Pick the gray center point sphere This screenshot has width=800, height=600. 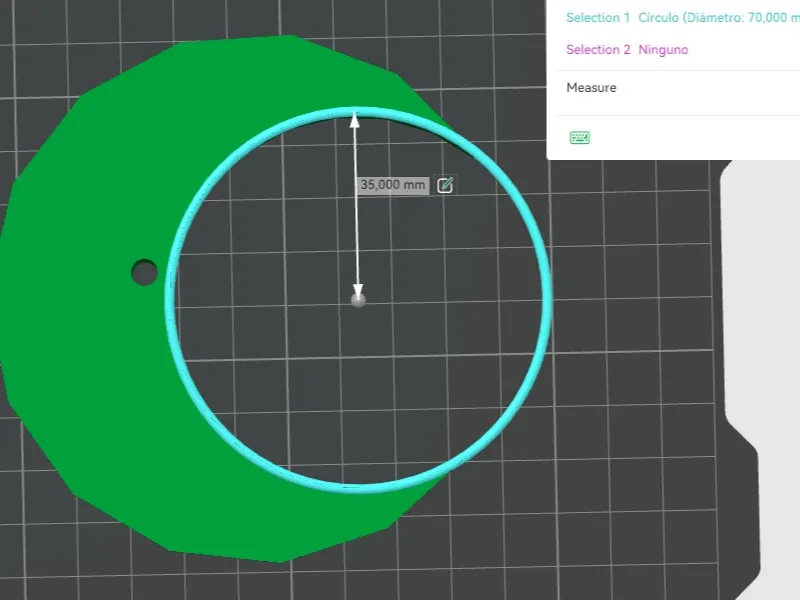(x=358, y=301)
